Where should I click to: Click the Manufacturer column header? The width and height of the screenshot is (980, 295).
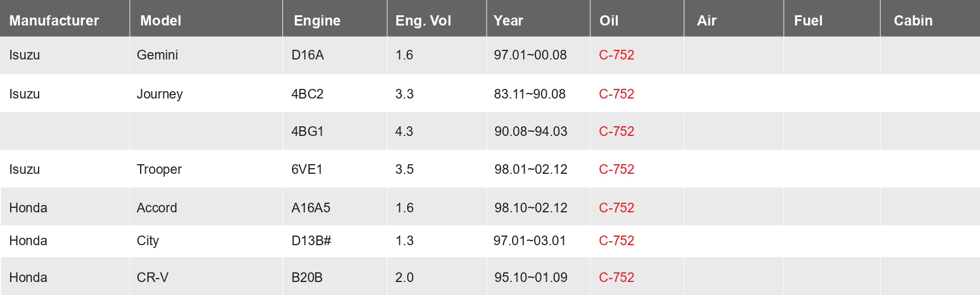[54, 21]
